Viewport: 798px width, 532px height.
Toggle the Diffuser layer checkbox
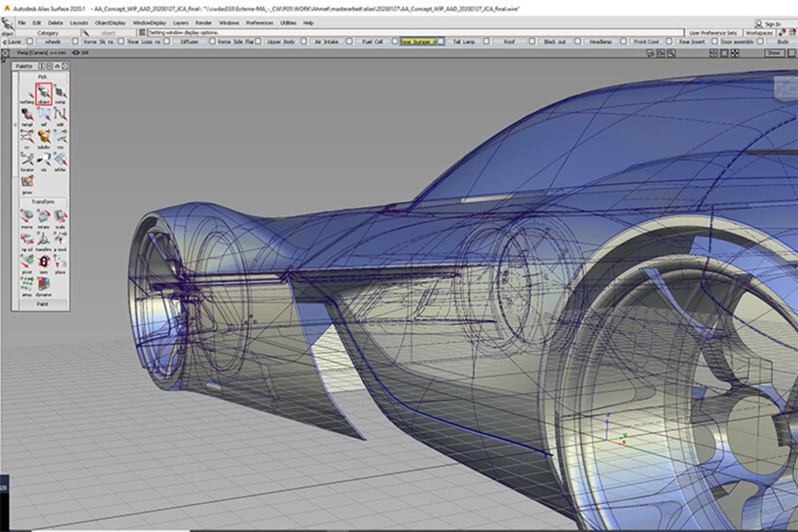[x=212, y=42]
